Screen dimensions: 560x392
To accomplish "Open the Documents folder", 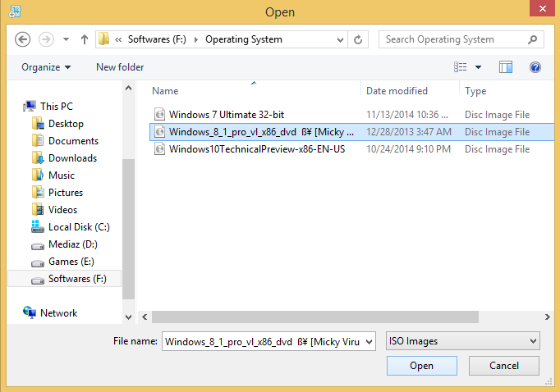I will (66, 141).
